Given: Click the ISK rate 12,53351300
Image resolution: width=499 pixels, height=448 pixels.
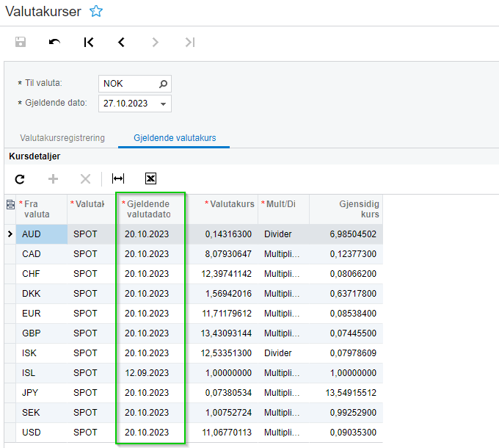Looking at the screenshot, I should [226, 353].
